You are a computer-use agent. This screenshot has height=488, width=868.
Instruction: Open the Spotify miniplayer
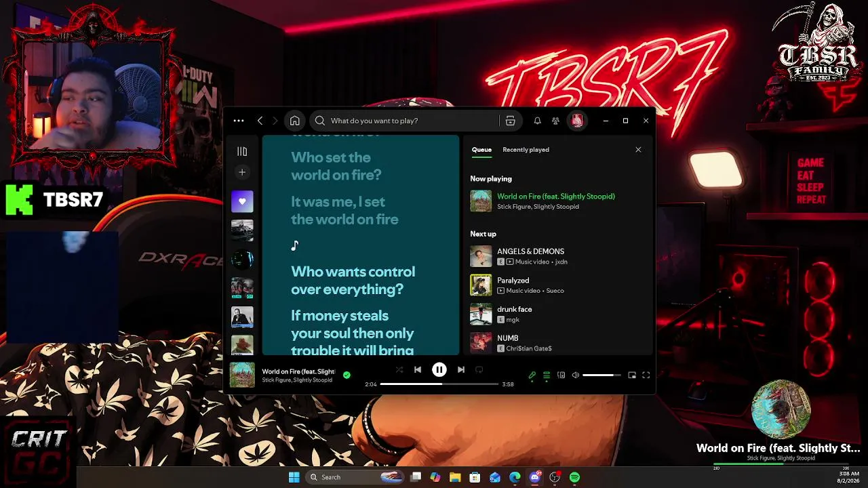[632, 375]
